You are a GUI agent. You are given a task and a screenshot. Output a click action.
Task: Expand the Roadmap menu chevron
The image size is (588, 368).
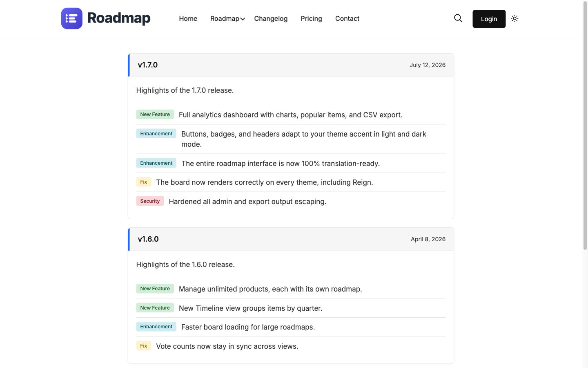(x=243, y=19)
